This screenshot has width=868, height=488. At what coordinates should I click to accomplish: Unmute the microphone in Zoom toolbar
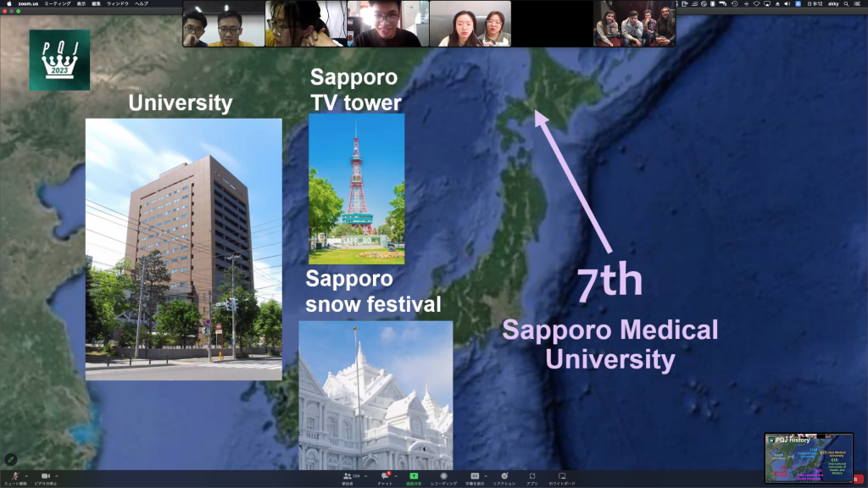14,476
